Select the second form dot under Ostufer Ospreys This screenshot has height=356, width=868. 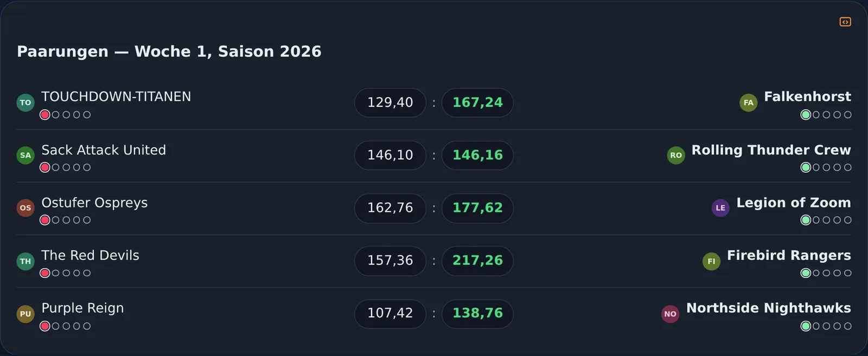[x=55, y=220]
